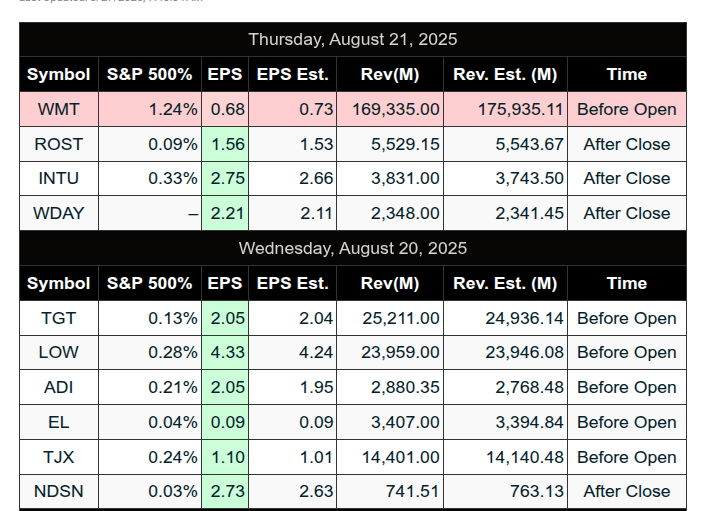Click TGT's 0.13% S&P 500 weight
The width and height of the screenshot is (708, 511).
150,318
